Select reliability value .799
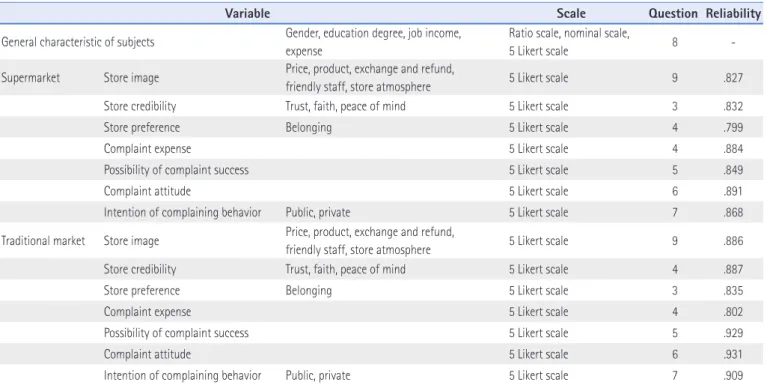This screenshot has width=767, height=385. click(x=733, y=128)
